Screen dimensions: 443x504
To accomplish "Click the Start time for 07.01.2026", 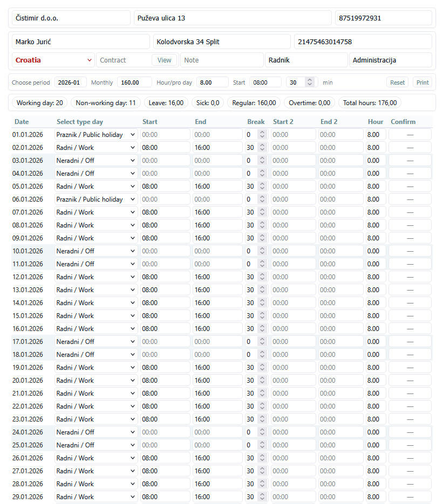I will point(165,212).
